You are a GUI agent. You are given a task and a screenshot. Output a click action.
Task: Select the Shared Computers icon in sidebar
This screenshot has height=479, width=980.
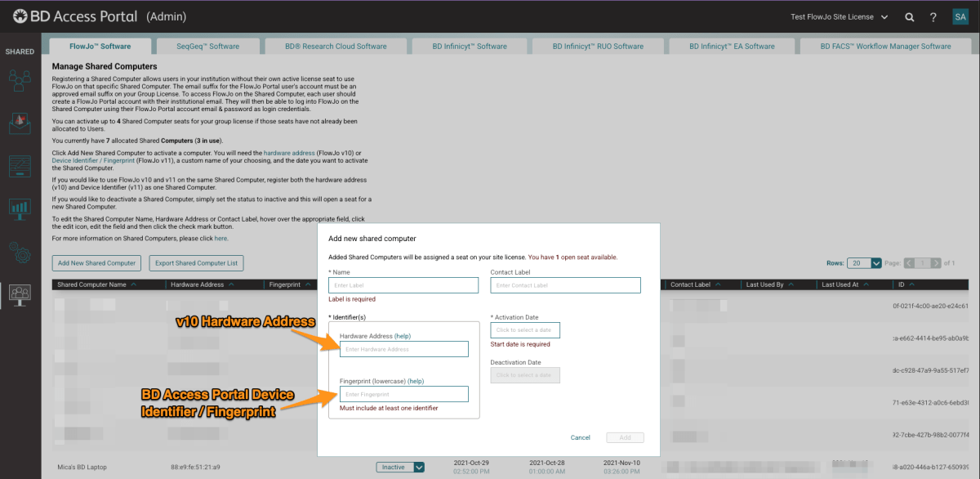coord(19,295)
